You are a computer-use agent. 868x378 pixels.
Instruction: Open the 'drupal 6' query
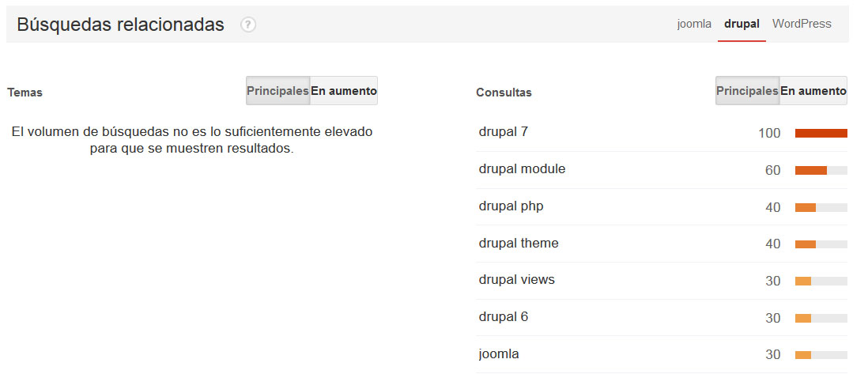point(504,317)
